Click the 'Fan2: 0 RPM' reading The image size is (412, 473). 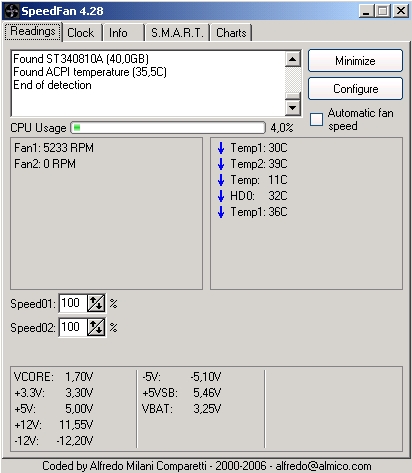(x=45, y=164)
